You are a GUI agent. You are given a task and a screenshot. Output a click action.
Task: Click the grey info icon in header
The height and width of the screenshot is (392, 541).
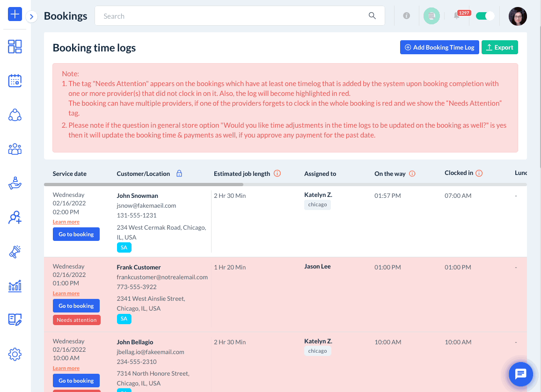[406, 16]
